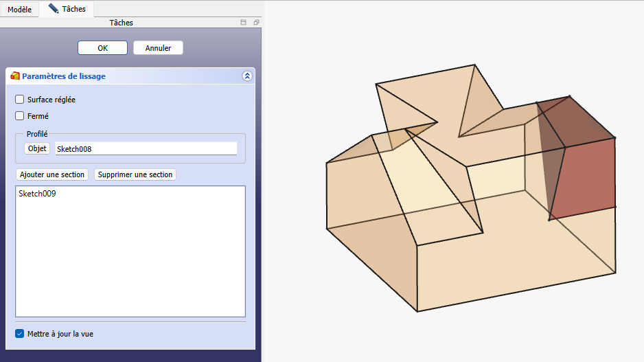The height and width of the screenshot is (362, 644).
Task: Focus the Sketch008 profile field
Action: click(146, 148)
